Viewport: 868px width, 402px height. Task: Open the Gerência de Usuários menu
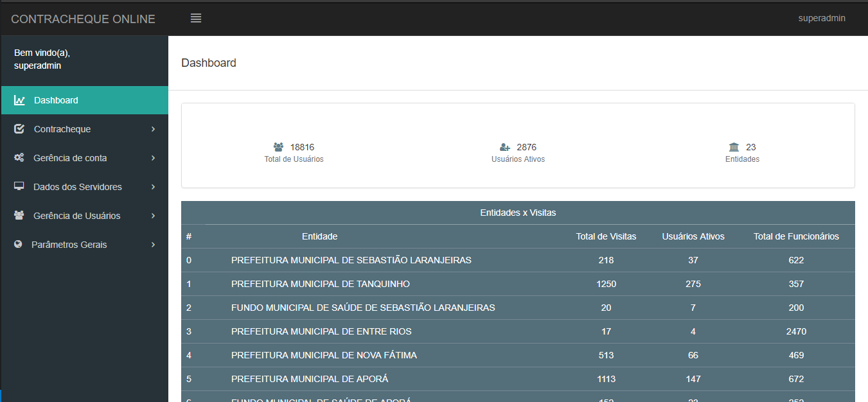(x=85, y=216)
